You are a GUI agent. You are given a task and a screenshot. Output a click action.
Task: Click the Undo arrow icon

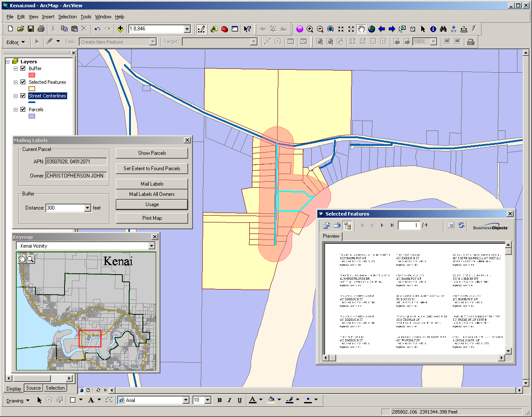[98, 29]
